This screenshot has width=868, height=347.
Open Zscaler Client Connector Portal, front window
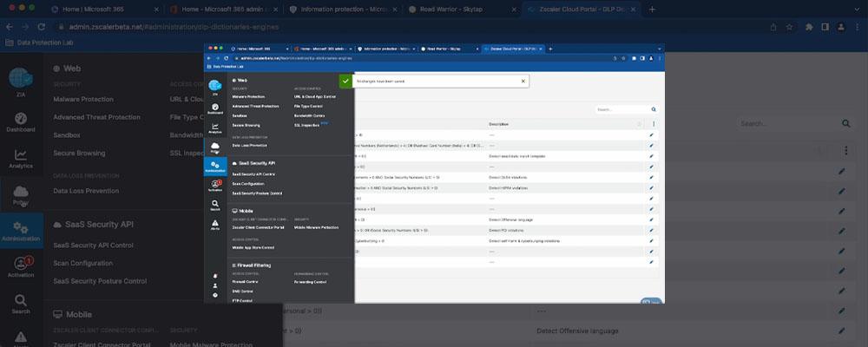click(x=258, y=227)
